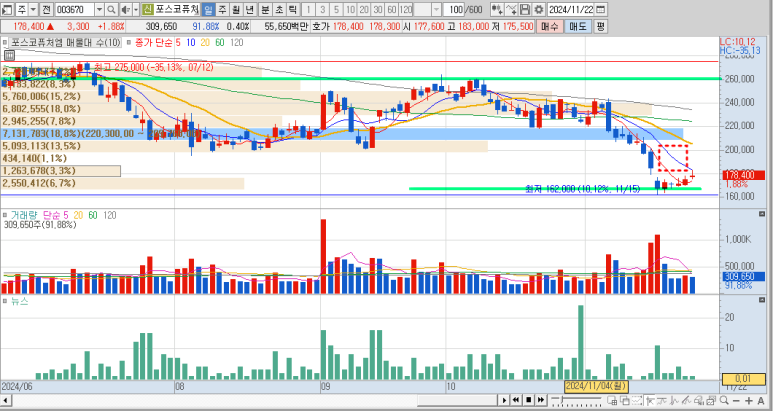Zoom in using the plus icon

pos(747,400)
